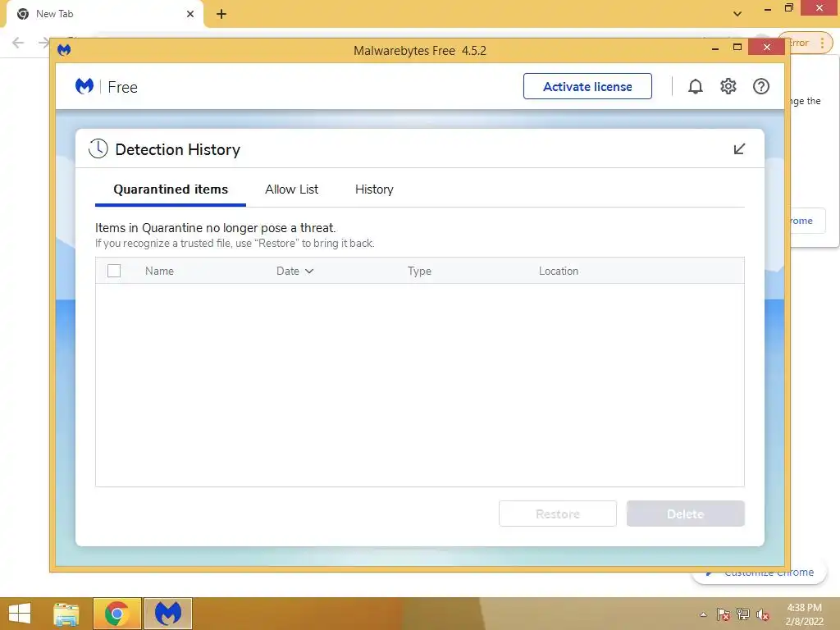Open Chrome tab search chevron
840x630 pixels.
point(737,14)
